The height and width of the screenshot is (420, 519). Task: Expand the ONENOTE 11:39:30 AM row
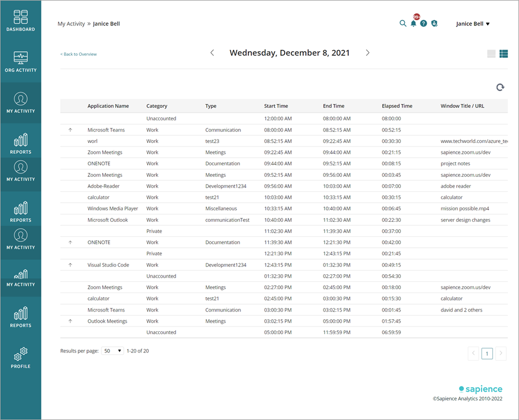70,243
